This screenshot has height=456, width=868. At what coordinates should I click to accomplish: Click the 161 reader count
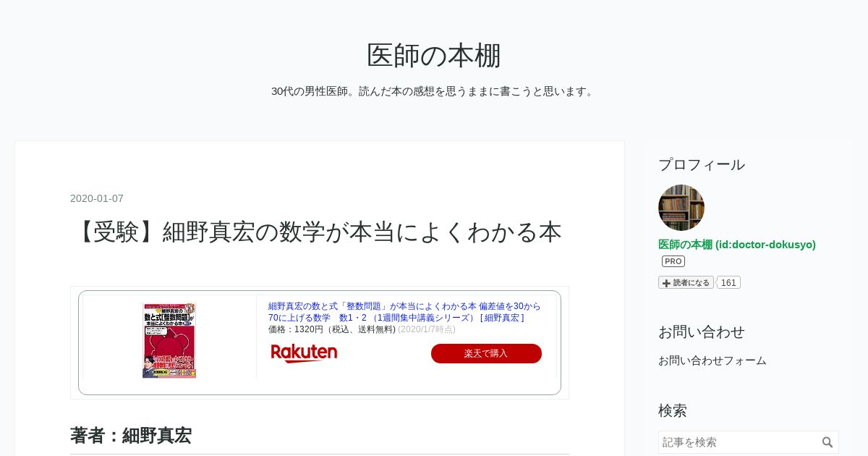(x=728, y=283)
